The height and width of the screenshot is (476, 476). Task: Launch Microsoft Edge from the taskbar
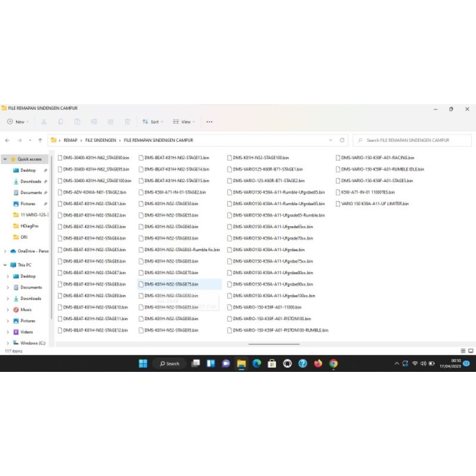(x=256, y=363)
